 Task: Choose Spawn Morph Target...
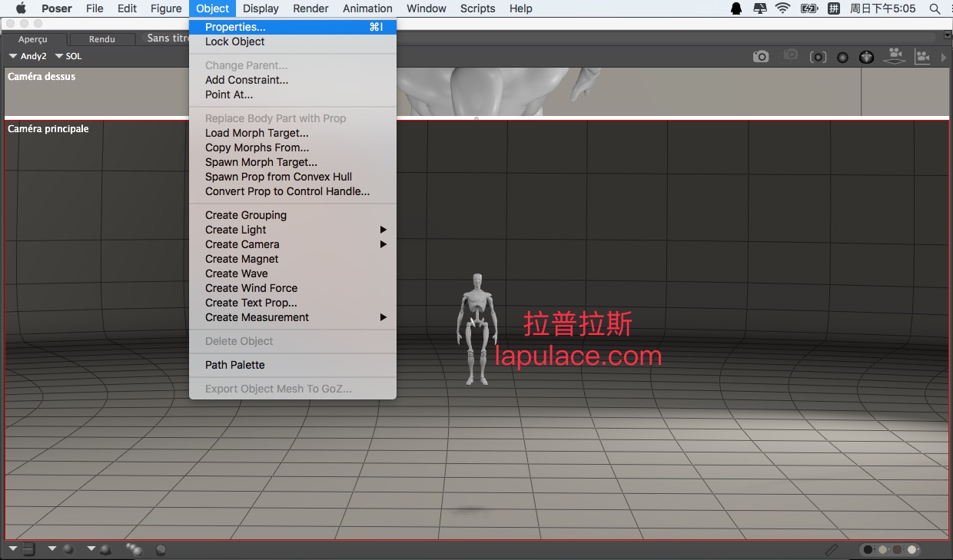(x=293, y=162)
